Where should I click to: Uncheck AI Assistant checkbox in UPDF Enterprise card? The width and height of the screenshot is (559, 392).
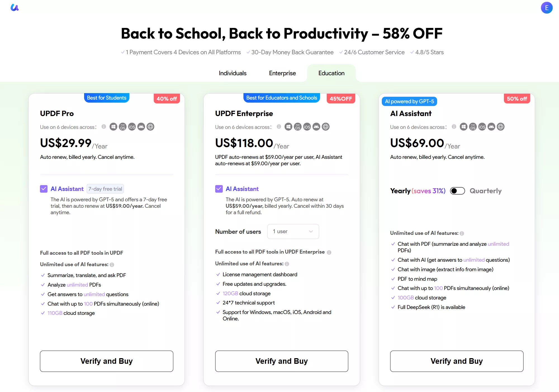[219, 189]
